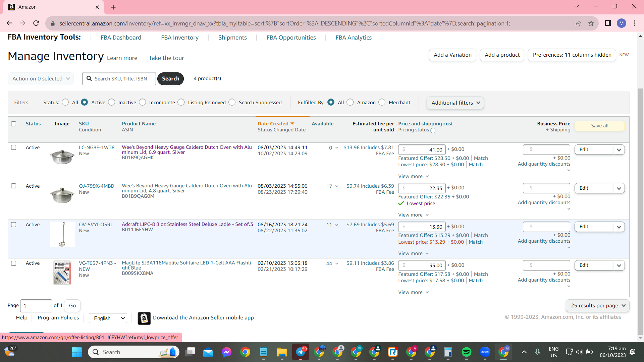Select the All status radio button
Screen dimensions: 644x362
tap(65, 102)
